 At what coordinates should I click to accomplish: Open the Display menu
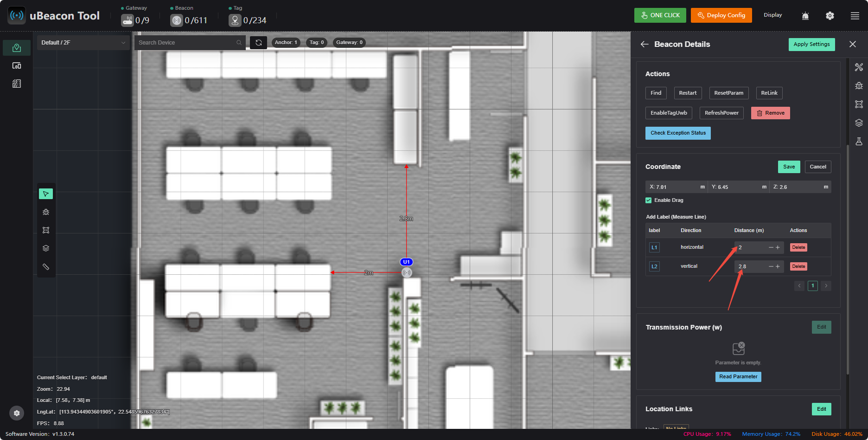773,15
